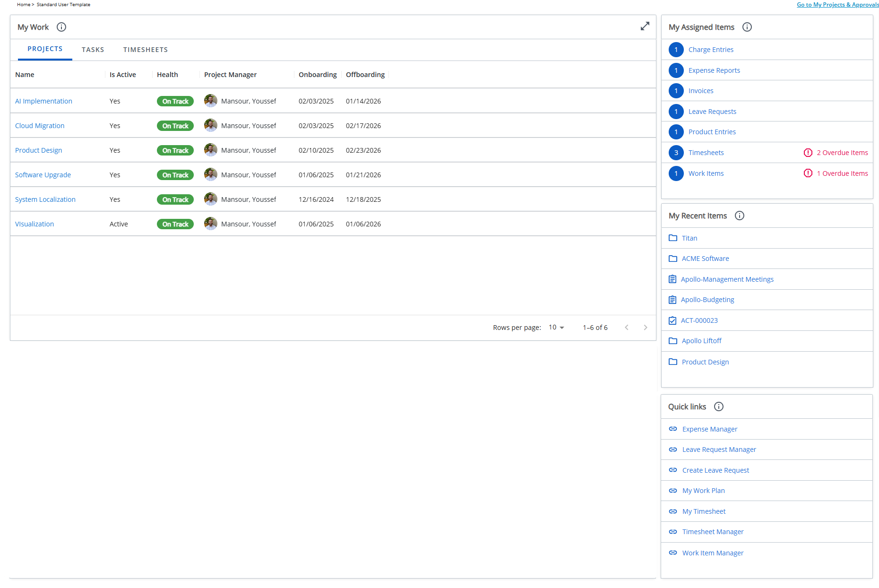879x588 pixels.
Task: Click the info icon beside My Assigned Items
Action: coord(747,27)
